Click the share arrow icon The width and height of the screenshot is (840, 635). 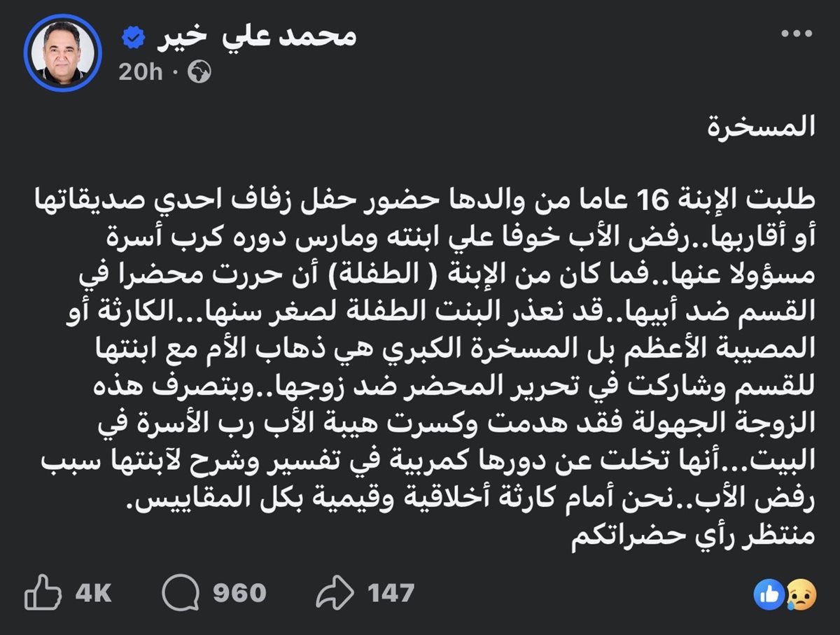[x=337, y=594]
